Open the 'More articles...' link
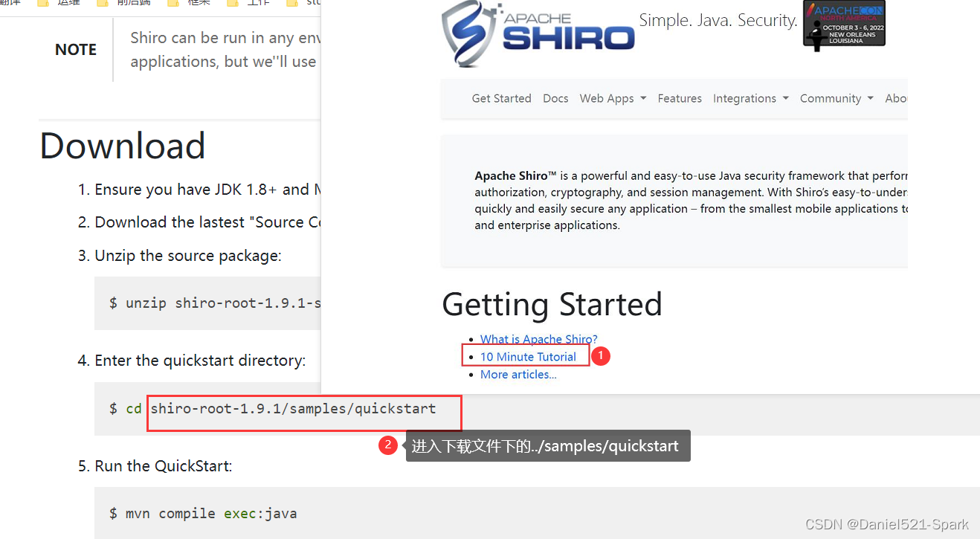This screenshot has width=980, height=539. (x=518, y=375)
